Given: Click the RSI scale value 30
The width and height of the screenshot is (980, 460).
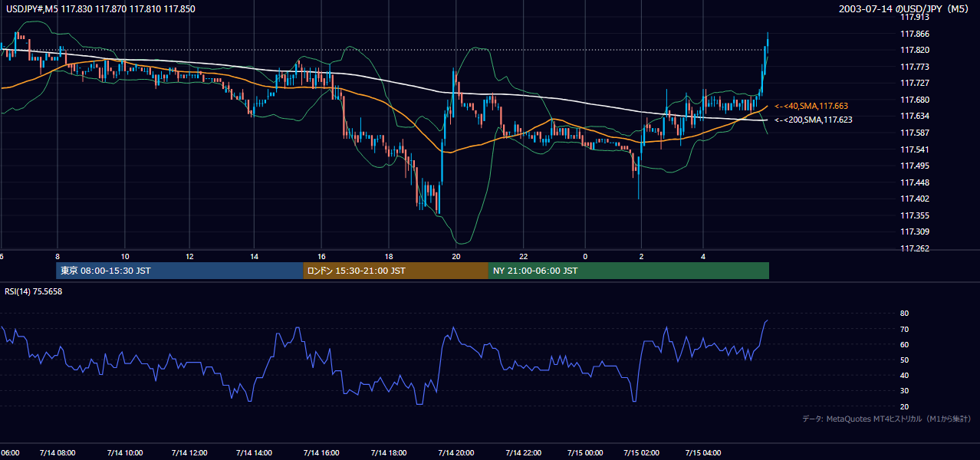Looking at the screenshot, I should point(905,391).
